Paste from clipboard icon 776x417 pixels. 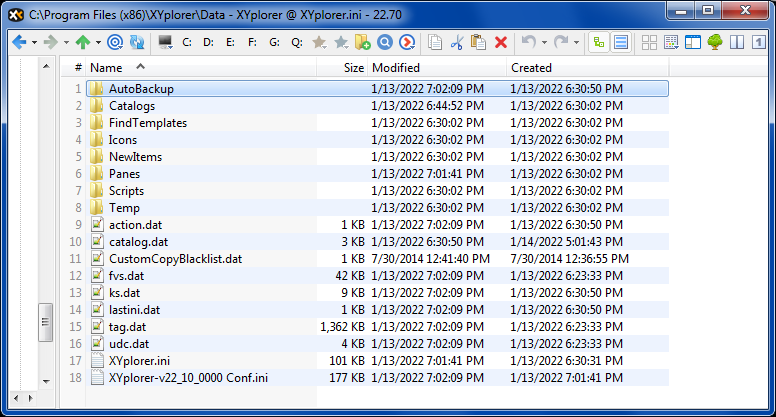479,42
